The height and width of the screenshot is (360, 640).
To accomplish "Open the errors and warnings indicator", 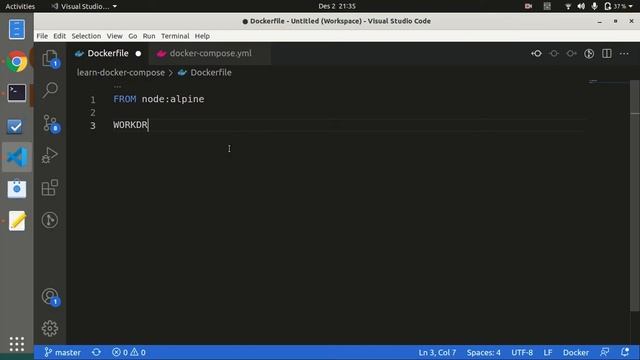I will pyautogui.click(x=129, y=352).
